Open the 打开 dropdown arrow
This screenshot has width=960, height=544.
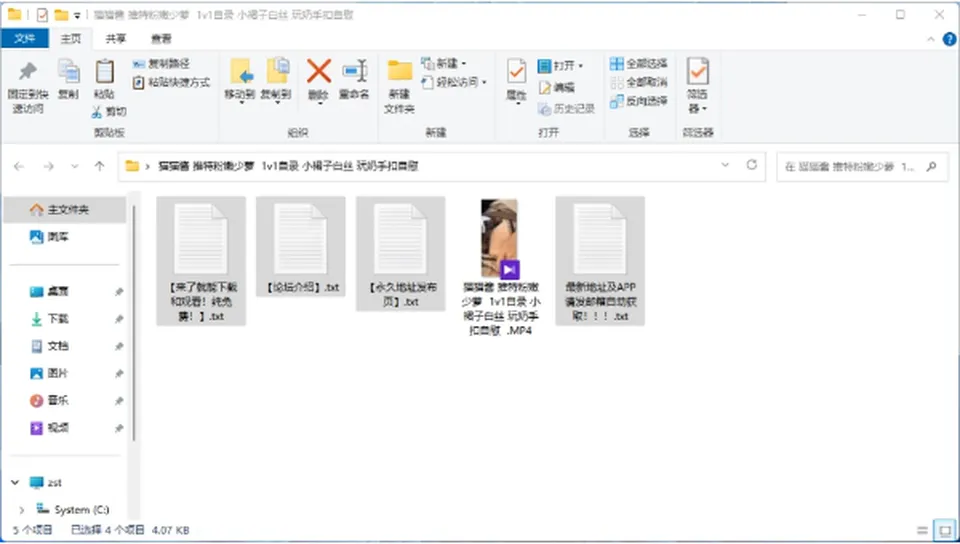(580, 66)
